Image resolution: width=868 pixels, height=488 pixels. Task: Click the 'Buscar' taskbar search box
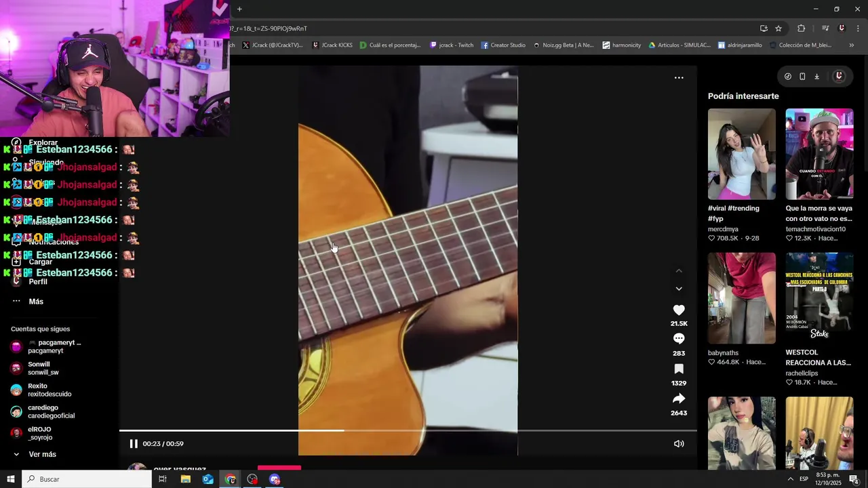tap(87, 479)
